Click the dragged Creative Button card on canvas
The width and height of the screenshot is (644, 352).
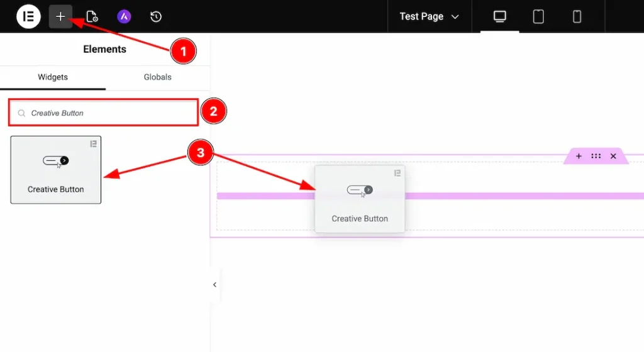(x=360, y=199)
